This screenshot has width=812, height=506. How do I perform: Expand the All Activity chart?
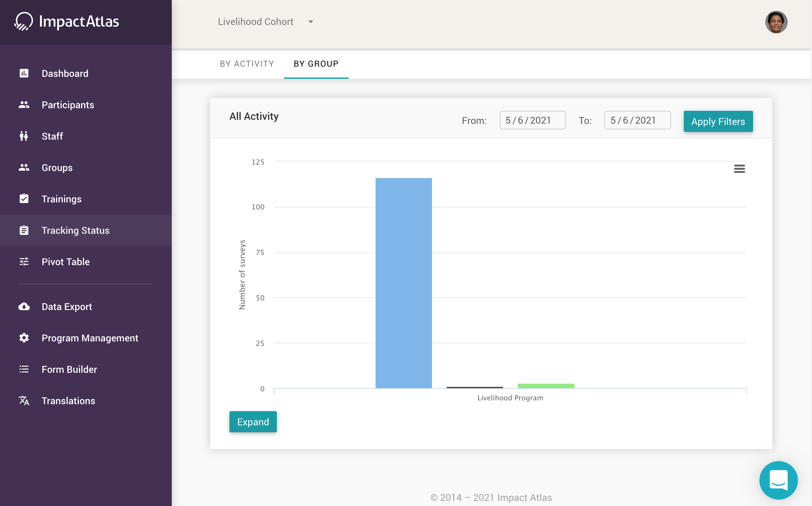pyautogui.click(x=253, y=422)
